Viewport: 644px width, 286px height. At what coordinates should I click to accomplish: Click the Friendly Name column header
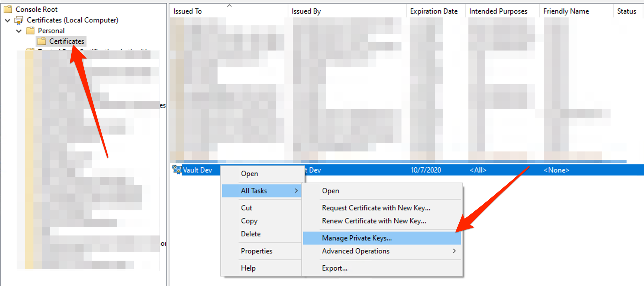click(x=566, y=11)
